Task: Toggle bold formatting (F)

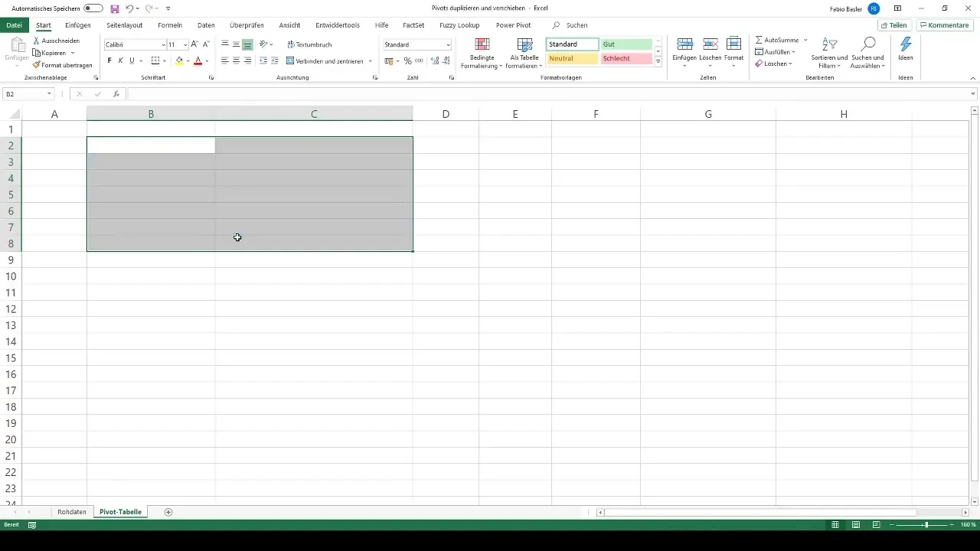Action: point(109,60)
